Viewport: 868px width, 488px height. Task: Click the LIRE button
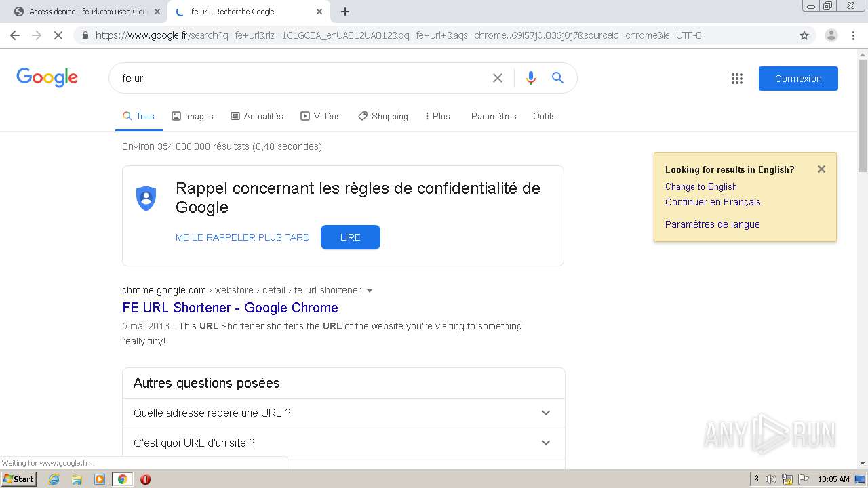351,237
